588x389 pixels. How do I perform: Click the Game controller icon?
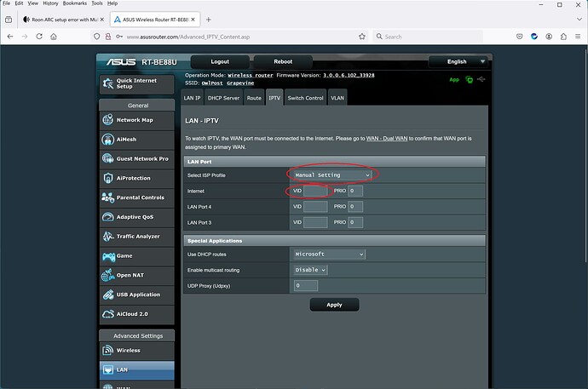tap(109, 256)
